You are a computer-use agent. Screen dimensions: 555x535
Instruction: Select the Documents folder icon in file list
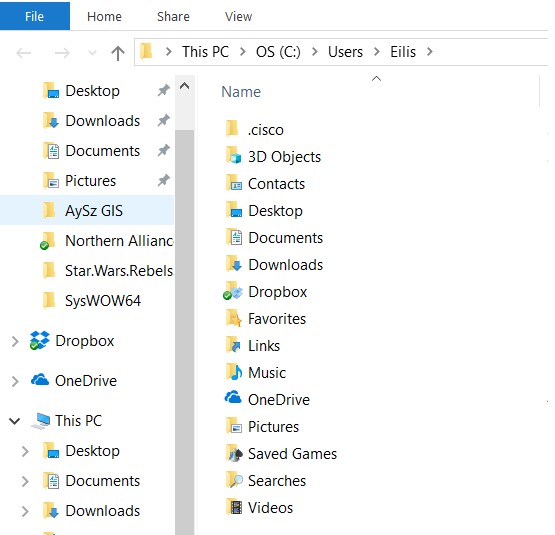coord(233,236)
